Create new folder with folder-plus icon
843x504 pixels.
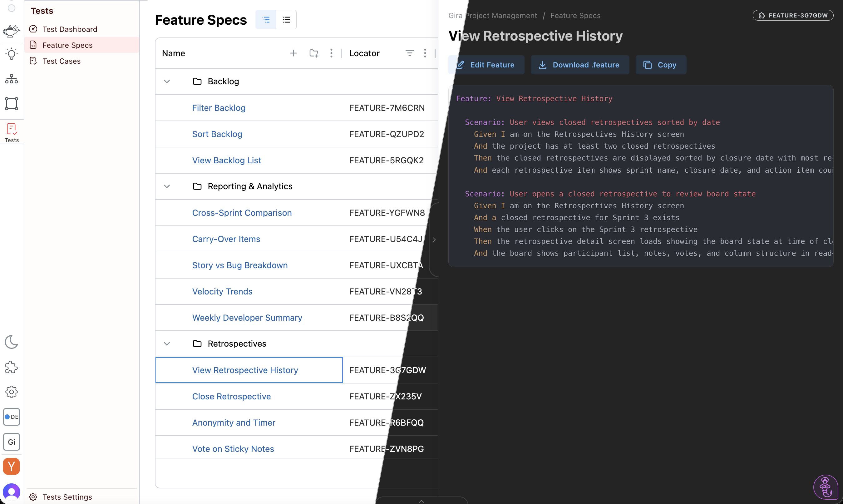[x=314, y=53]
